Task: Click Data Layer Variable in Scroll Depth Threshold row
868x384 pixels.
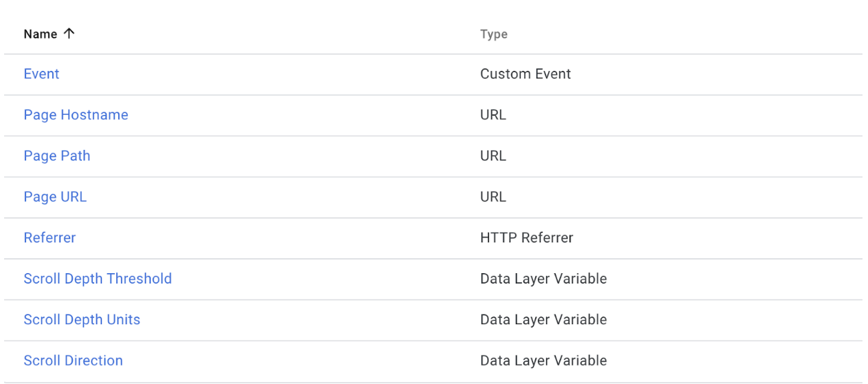Action: (x=543, y=279)
